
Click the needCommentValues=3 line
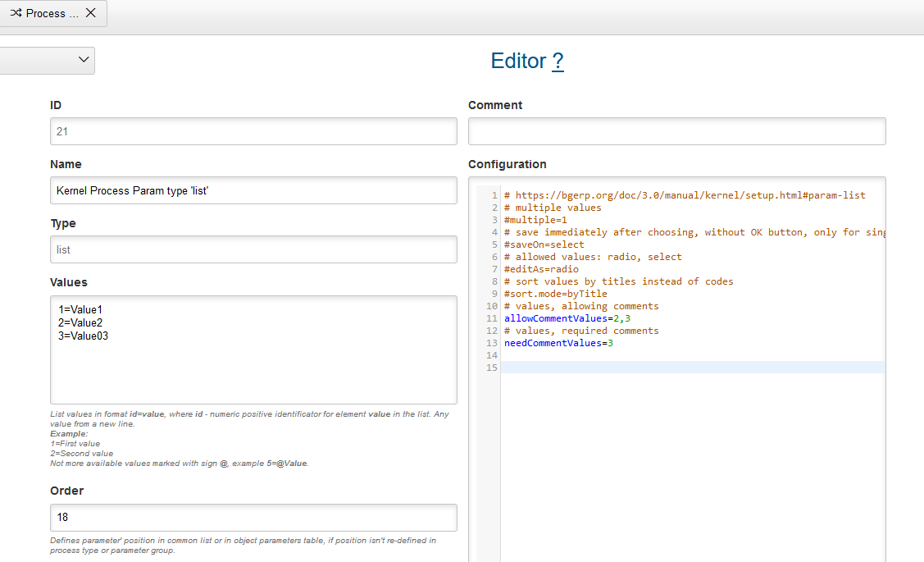tap(559, 342)
